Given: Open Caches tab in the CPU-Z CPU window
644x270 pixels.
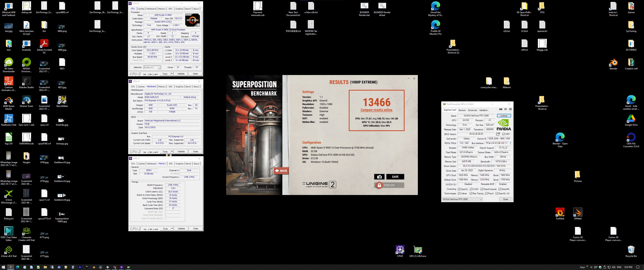Looking at the screenshot, I should point(141,9).
